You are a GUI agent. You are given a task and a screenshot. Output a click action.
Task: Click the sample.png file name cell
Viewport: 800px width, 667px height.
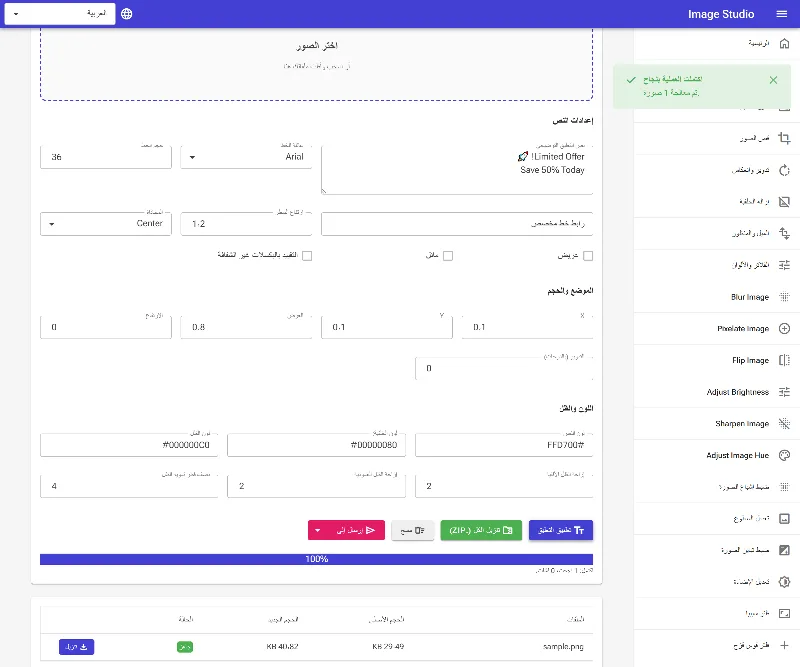tap(563, 647)
